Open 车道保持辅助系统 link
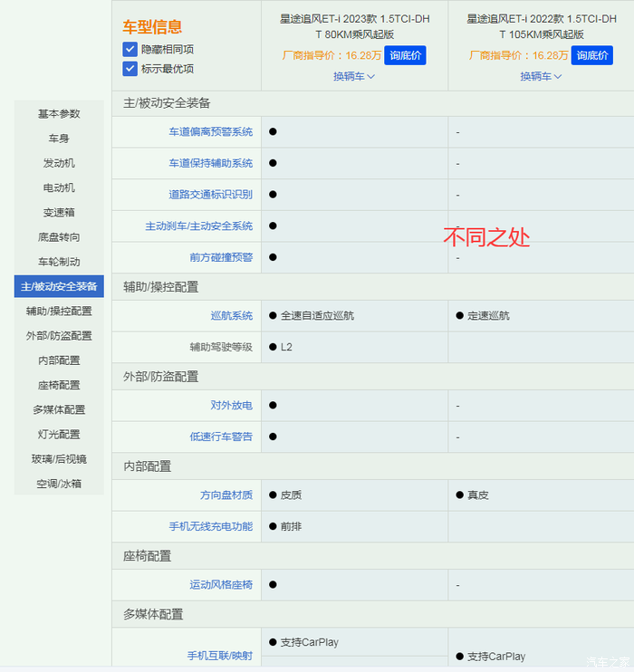The height and width of the screenshot is (672, 634). (x=210, y=164)
